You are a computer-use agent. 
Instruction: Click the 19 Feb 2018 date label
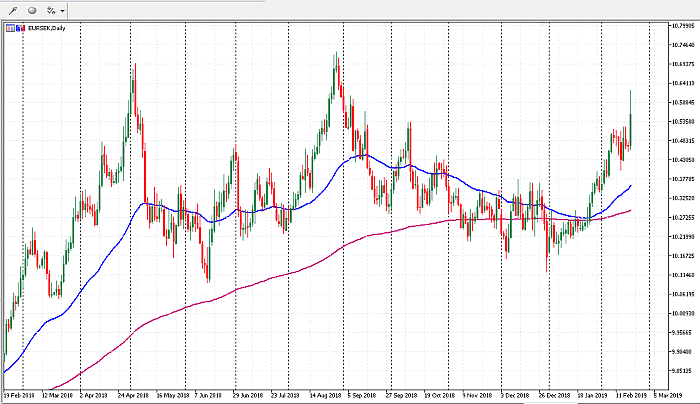(x=21, y=396)
